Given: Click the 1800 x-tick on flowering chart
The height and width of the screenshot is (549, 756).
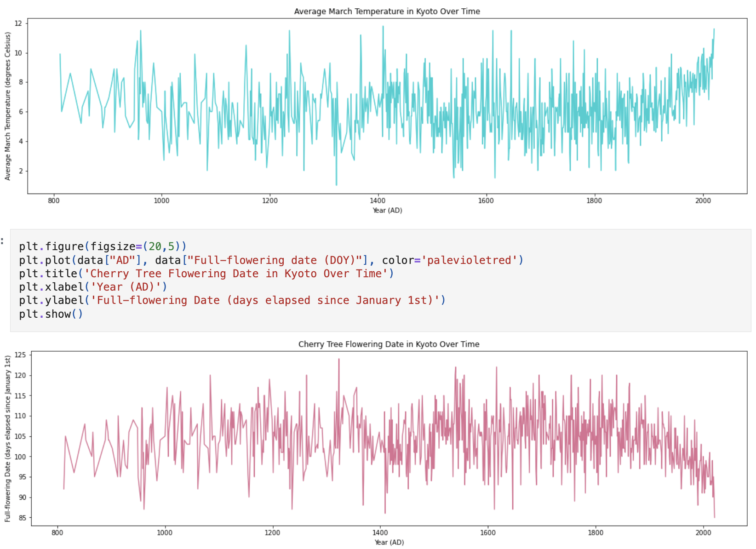Looking at the screenshot, I should click(596, 532).
